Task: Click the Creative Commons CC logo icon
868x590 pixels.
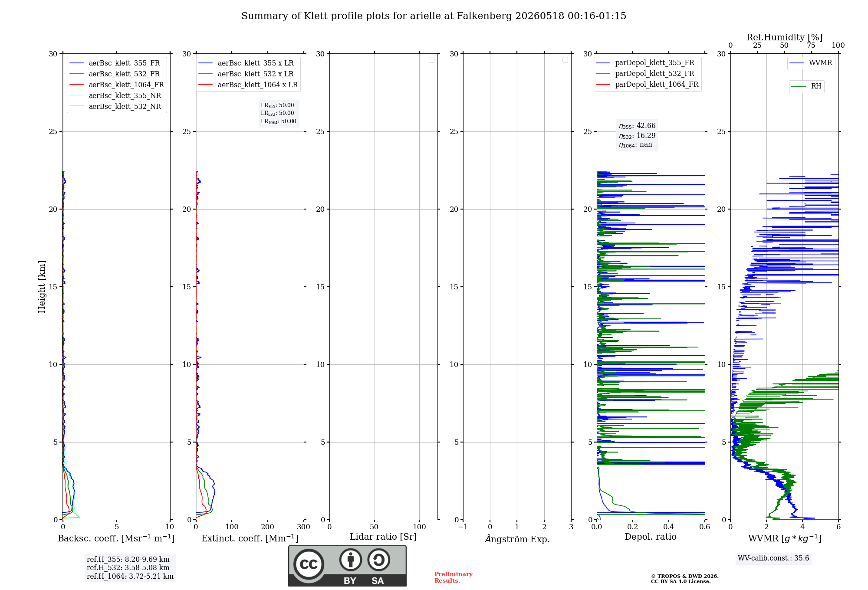Action: click(x=309, y=564)
